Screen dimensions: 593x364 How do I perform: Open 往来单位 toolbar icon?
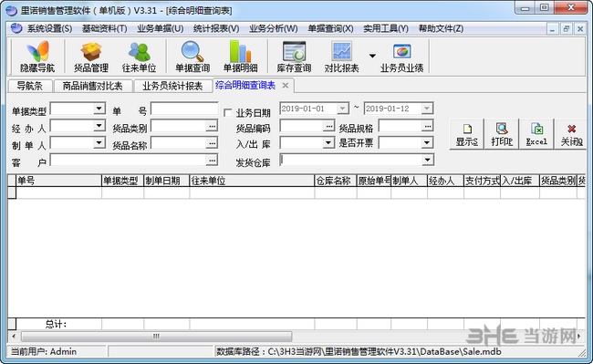[139, 57]
